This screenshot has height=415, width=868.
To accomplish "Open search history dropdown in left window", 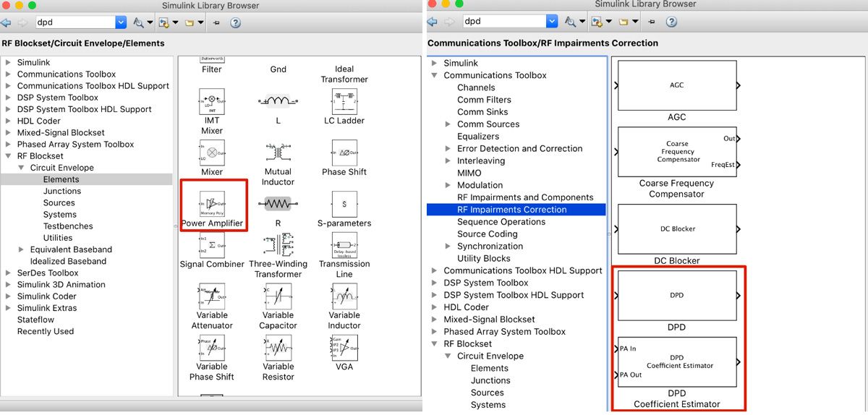I will click(x=120, y=22).
